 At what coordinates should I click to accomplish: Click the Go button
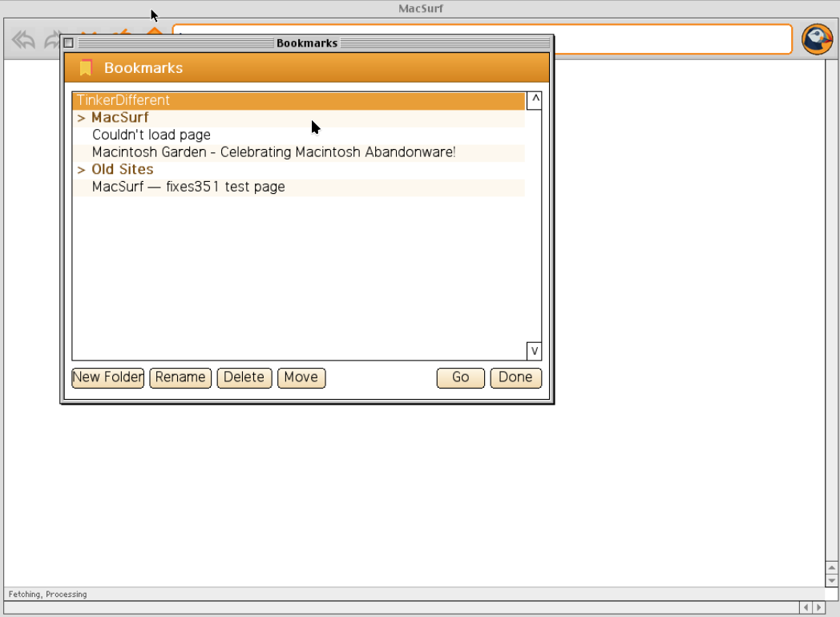(461, 377)
